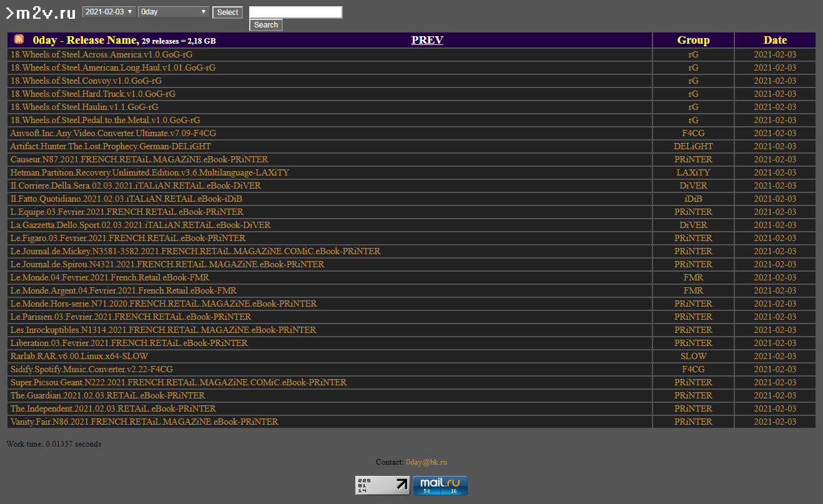Open the Il.Fatto.Quotidiano eBook release

[x=126, y=199]
